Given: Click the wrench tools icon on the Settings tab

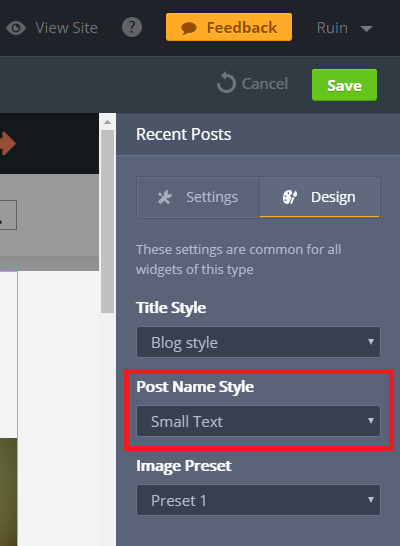Looking at the screenshot, I should (x=165, y=197).
